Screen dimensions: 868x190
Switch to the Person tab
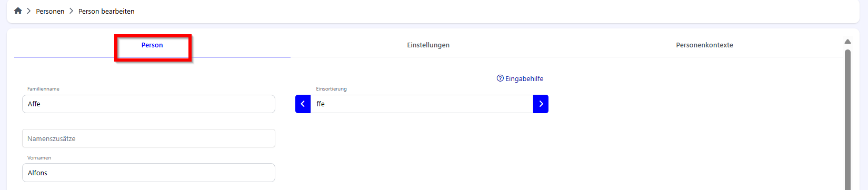pyautogui.click(x=152, y=45)
